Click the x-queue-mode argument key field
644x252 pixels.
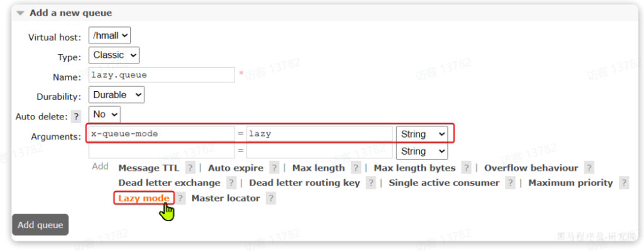click(x=161, y=134)
